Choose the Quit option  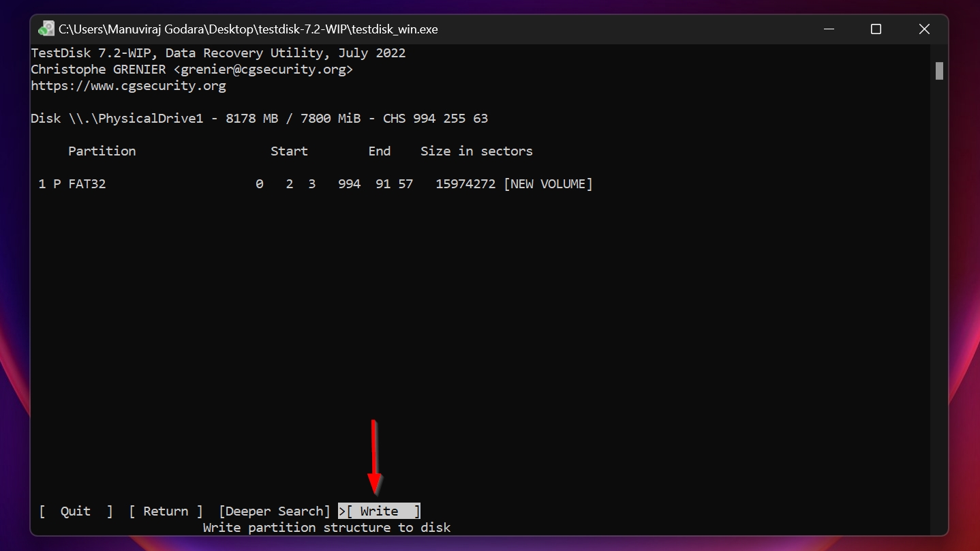pos(76,511)
